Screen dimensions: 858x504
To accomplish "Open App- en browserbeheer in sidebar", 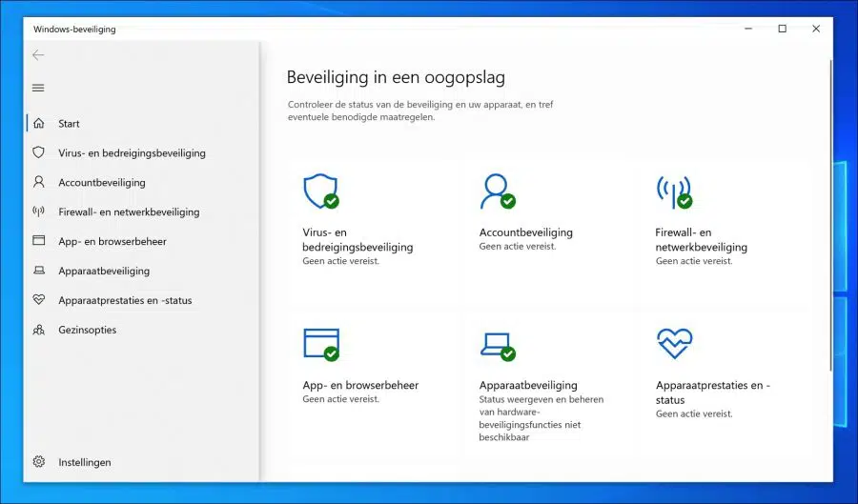I will click(112, 242).
